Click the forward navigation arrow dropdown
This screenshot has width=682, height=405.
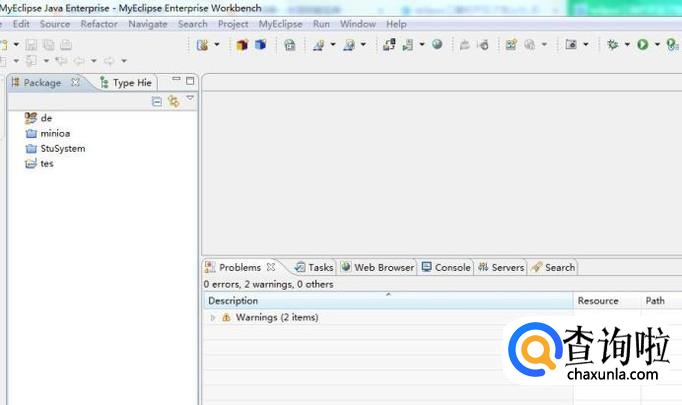pyautogui.click(x=124, y=61)
